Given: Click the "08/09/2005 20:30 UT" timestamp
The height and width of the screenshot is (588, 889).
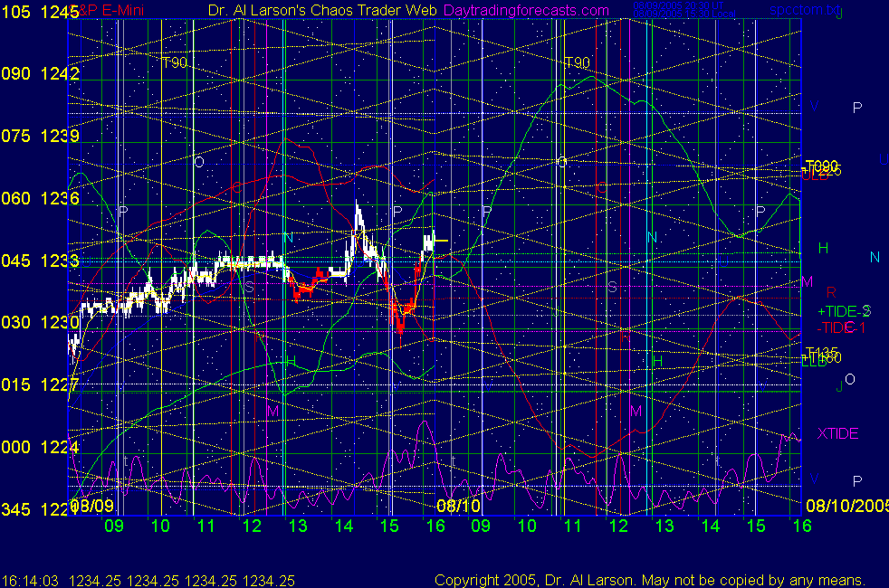Looking at the screenshot, I should (678, 5).
